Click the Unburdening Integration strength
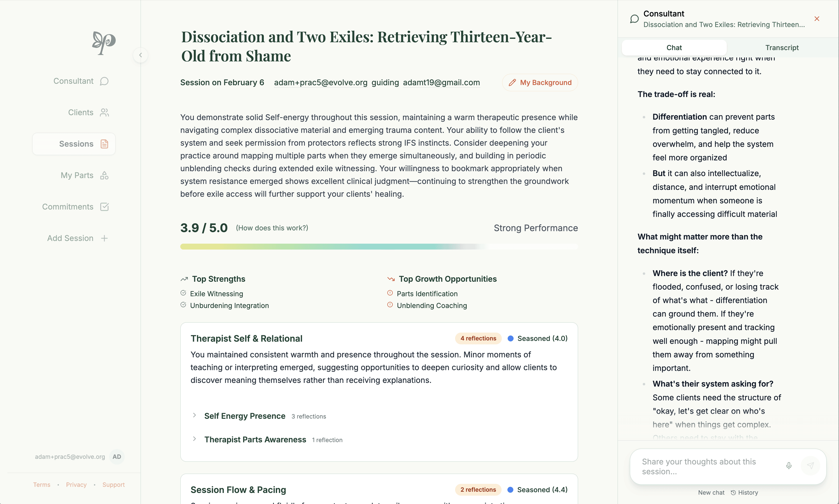 (x=230, y=306)
